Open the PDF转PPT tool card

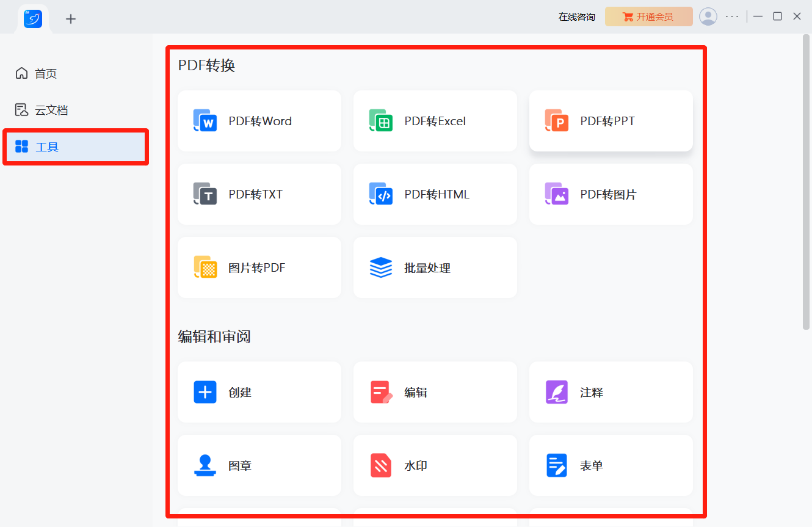pos(611,121)
